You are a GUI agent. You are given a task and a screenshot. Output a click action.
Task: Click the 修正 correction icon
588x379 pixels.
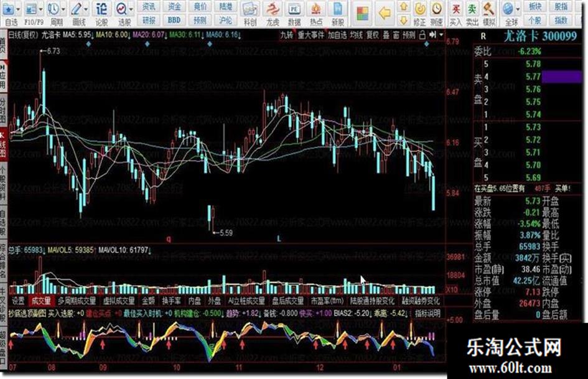point(420,9)
